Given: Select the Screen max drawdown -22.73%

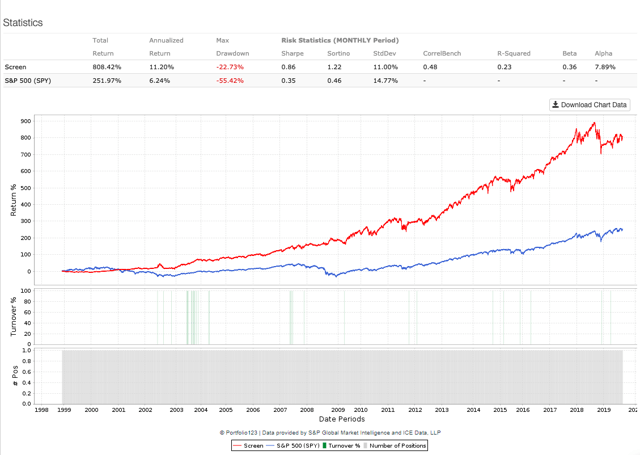Looking at the screenshot, I should [230, 67].
